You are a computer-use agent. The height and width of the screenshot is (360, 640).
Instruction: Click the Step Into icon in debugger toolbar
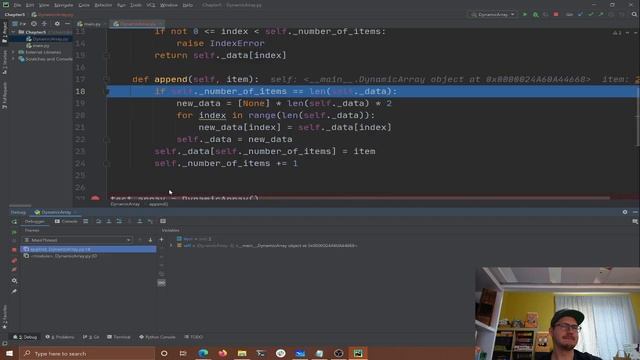point(109,221)
